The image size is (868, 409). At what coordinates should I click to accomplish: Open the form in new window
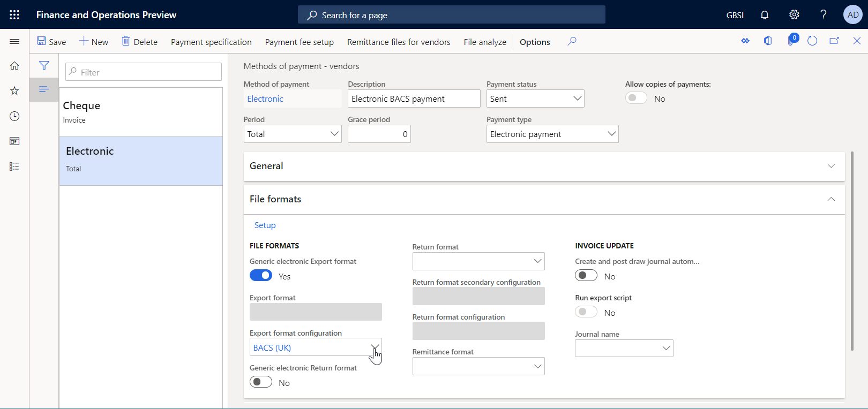coord(834,41)
